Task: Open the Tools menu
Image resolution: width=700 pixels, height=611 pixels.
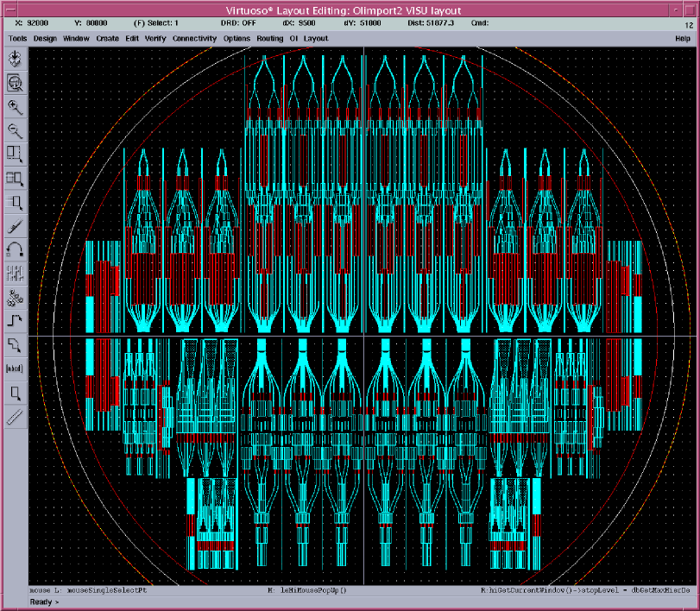Action: pyautogui.click(x=18, y=39)
